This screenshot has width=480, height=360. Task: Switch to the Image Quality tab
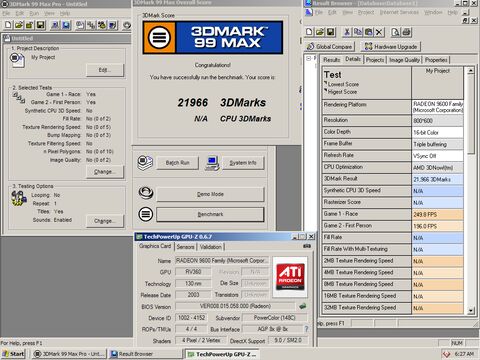point(404,60)
